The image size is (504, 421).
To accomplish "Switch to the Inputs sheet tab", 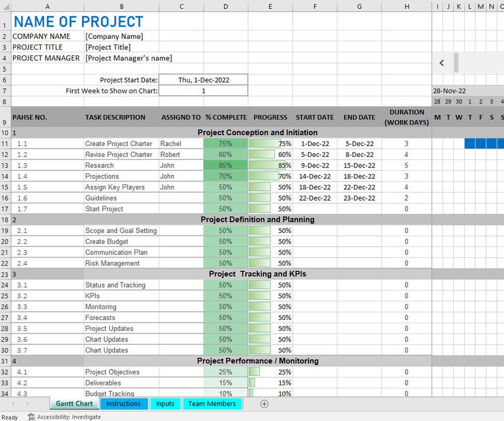I will coord(165,404).
